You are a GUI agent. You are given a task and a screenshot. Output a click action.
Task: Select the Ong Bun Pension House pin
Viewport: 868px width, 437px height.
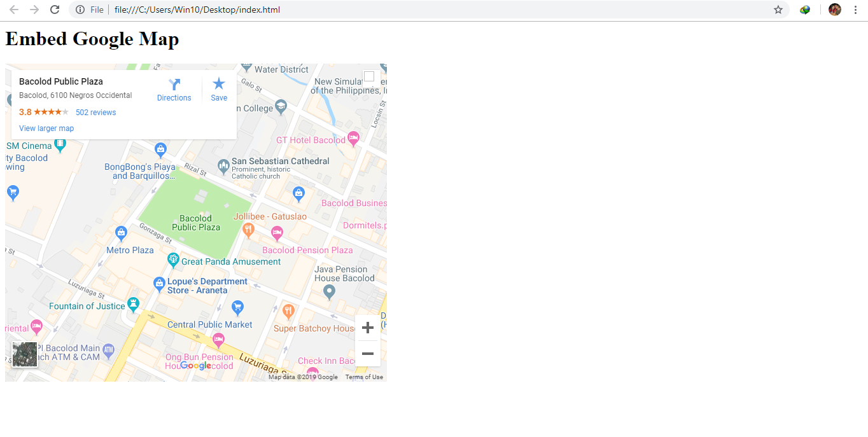(x=218, y=339)
